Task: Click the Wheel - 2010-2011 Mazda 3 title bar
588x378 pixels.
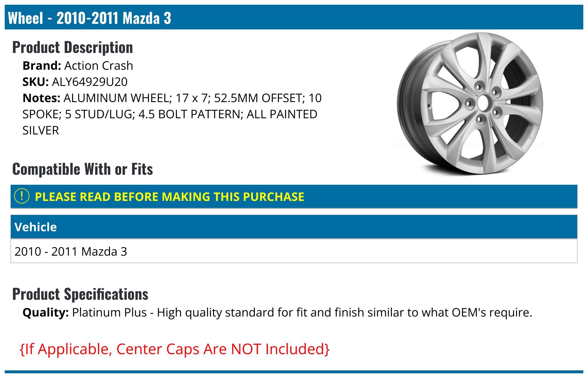Action: tap(294, 17)
